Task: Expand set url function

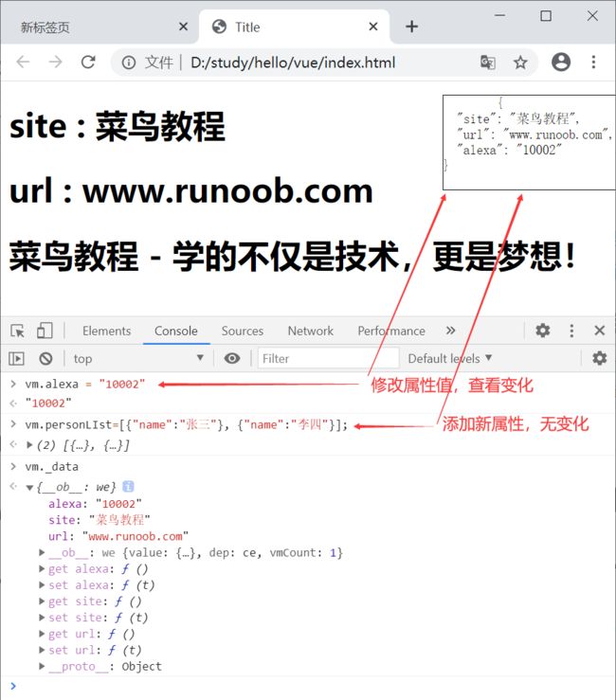Action: 42,650
